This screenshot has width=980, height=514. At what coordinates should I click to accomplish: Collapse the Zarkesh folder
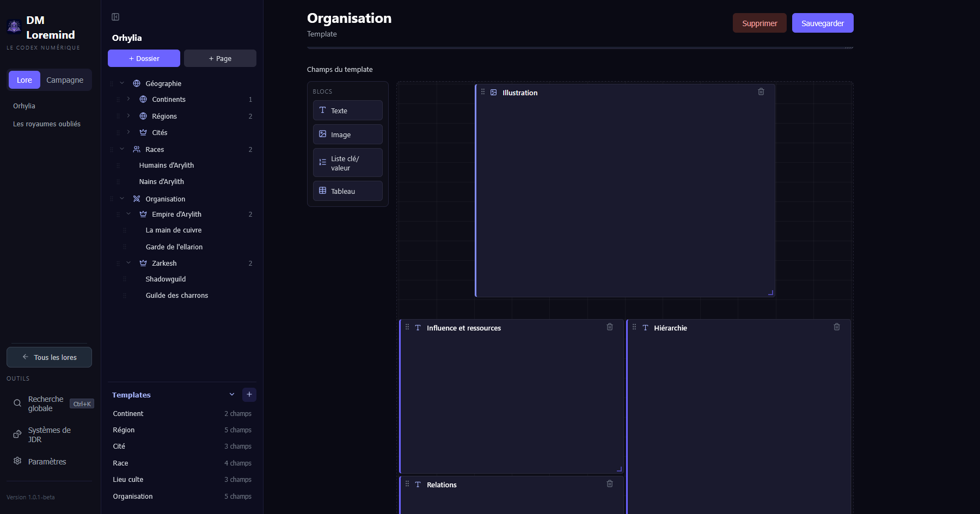click(128, 262)
